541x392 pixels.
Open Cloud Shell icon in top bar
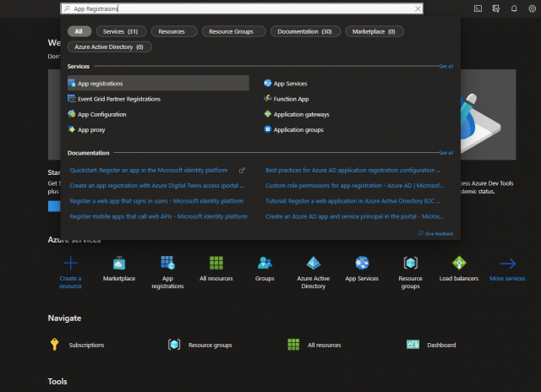478,8
